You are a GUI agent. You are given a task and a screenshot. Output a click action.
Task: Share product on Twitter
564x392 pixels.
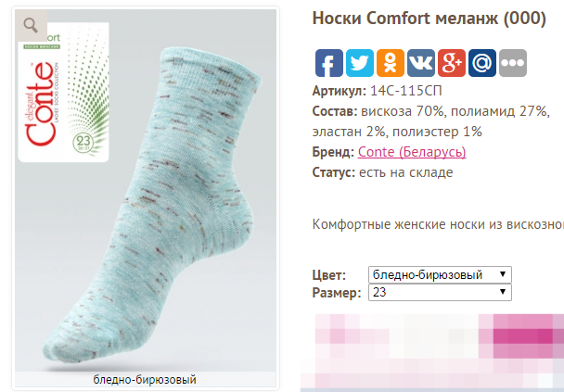pos(360,63)
